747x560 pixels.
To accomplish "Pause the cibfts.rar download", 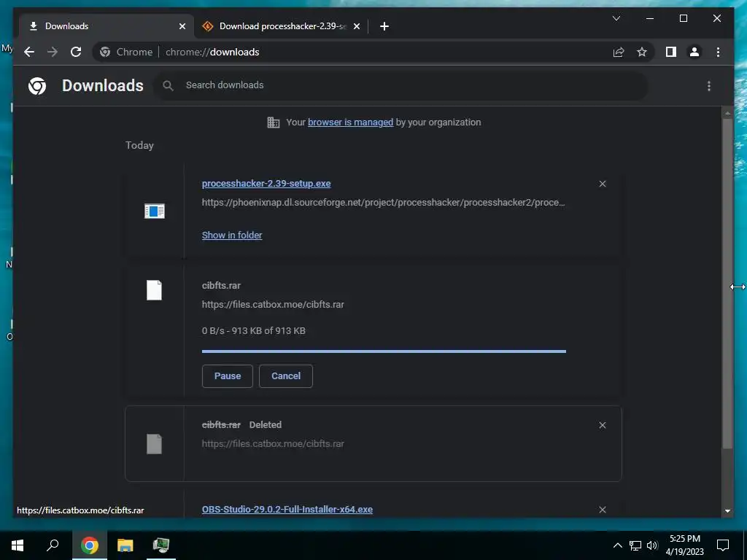I will pos(228,376).
